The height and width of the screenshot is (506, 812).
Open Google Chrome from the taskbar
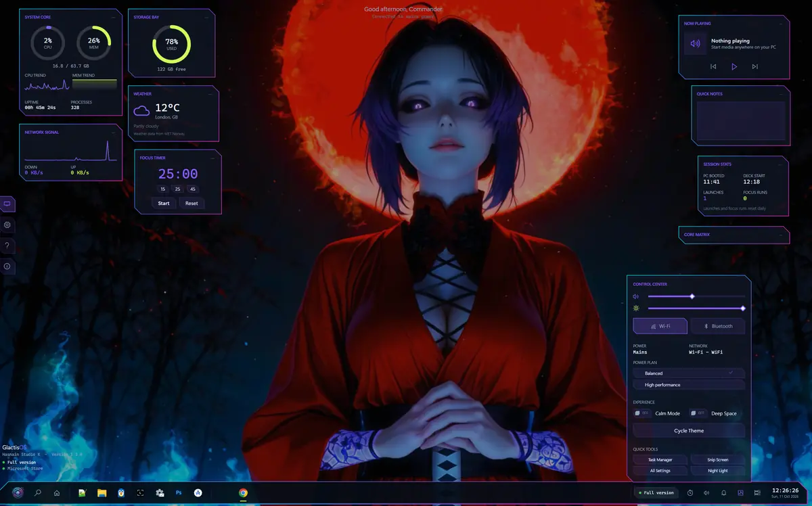[x=243, y=492]
